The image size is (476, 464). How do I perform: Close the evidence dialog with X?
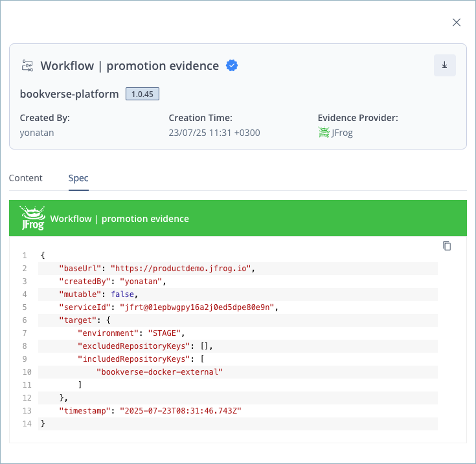click(x=457, y=23)
